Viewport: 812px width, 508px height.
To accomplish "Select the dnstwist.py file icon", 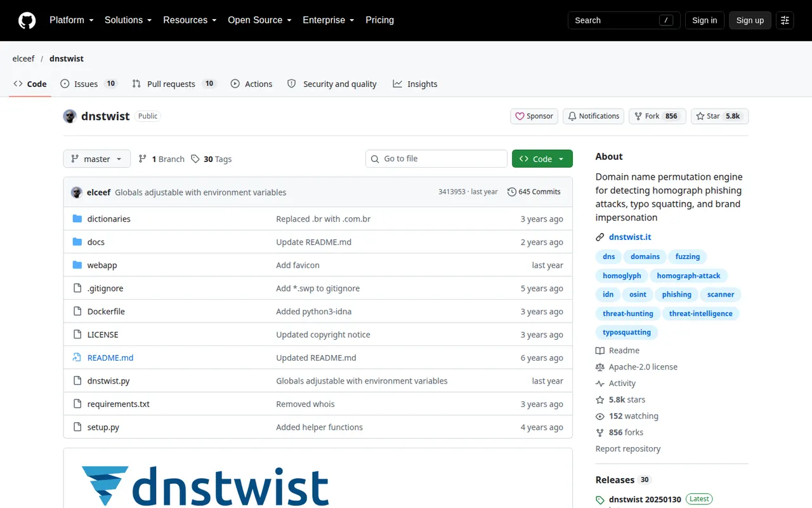I will click(77, 381).
